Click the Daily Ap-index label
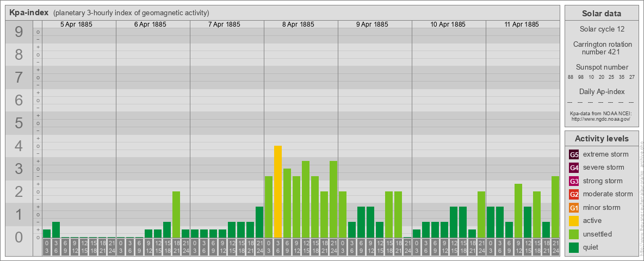This screenshot has height=261, width=644. tap(602, 91)
